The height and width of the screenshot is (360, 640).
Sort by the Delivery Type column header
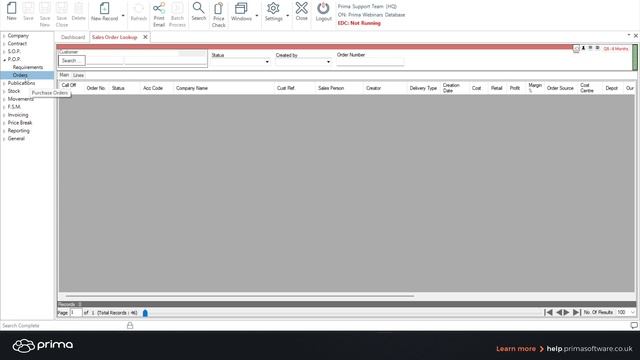point(423,88)
